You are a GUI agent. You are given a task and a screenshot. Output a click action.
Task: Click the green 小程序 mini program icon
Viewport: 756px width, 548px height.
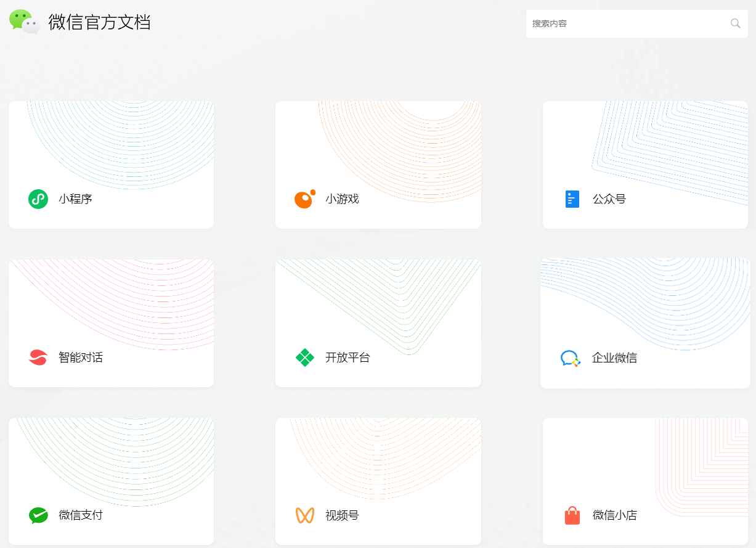pyautogui.click(x=38, y=199)
